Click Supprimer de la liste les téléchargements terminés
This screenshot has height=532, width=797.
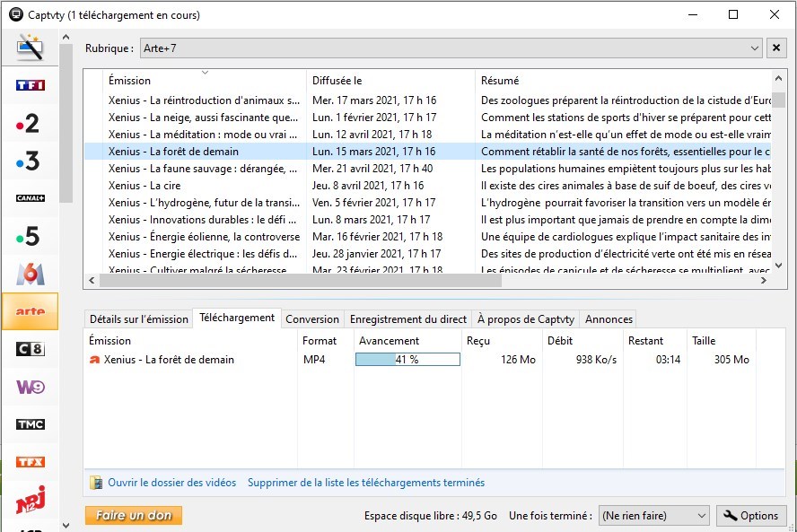(366, 482)
